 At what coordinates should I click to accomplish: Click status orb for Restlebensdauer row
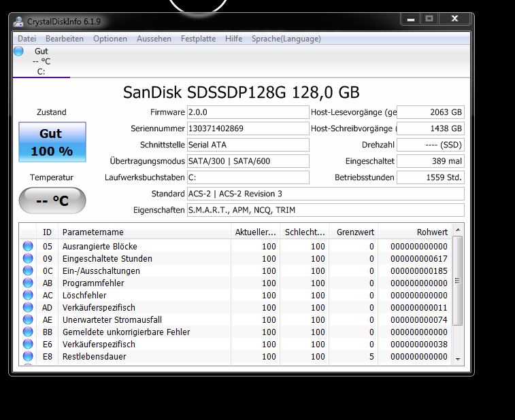point(28,356)
